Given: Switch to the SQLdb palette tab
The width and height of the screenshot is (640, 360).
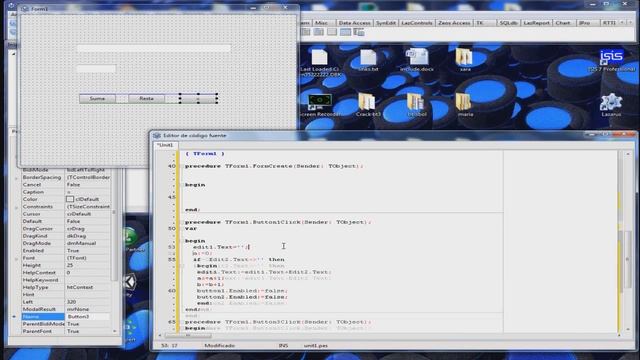Looking at the screenshot, I should click(x=509, y=23).
